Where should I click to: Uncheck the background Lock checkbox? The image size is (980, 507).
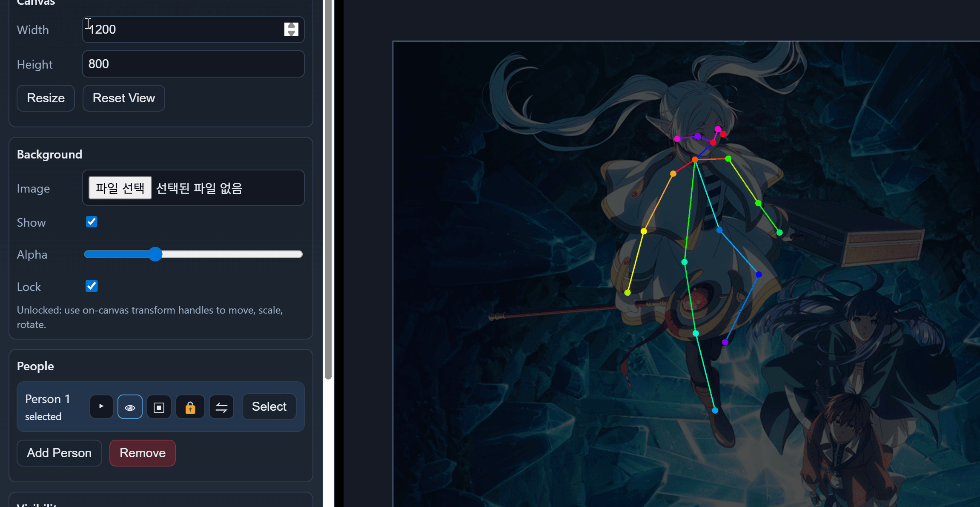pos(92,286)
